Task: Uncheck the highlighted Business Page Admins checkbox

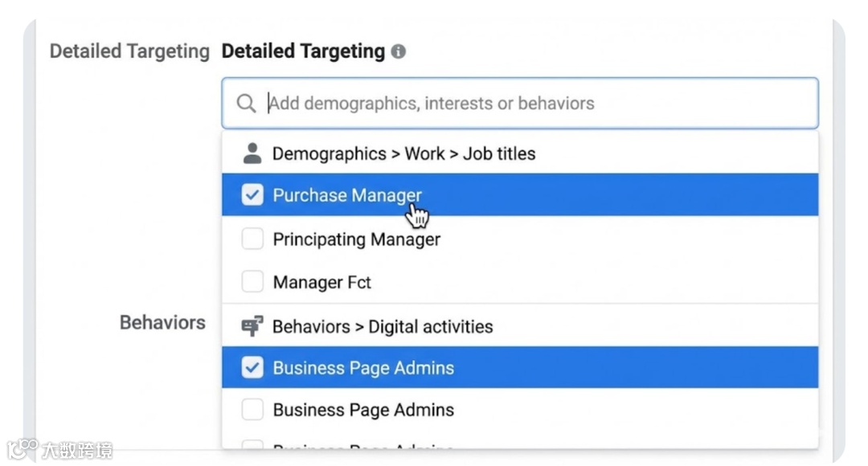Action: coord(252,368)
